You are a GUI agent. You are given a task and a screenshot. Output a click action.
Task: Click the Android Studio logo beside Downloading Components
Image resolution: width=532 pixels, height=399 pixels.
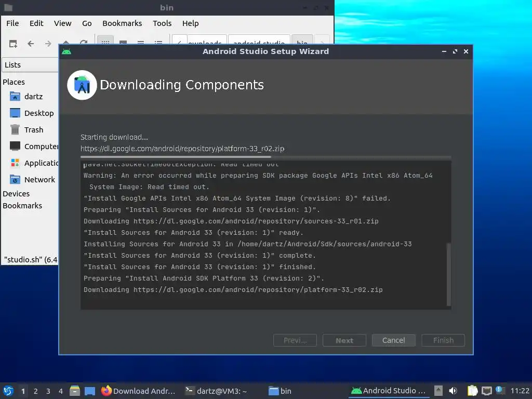click(x=82, y=85)
